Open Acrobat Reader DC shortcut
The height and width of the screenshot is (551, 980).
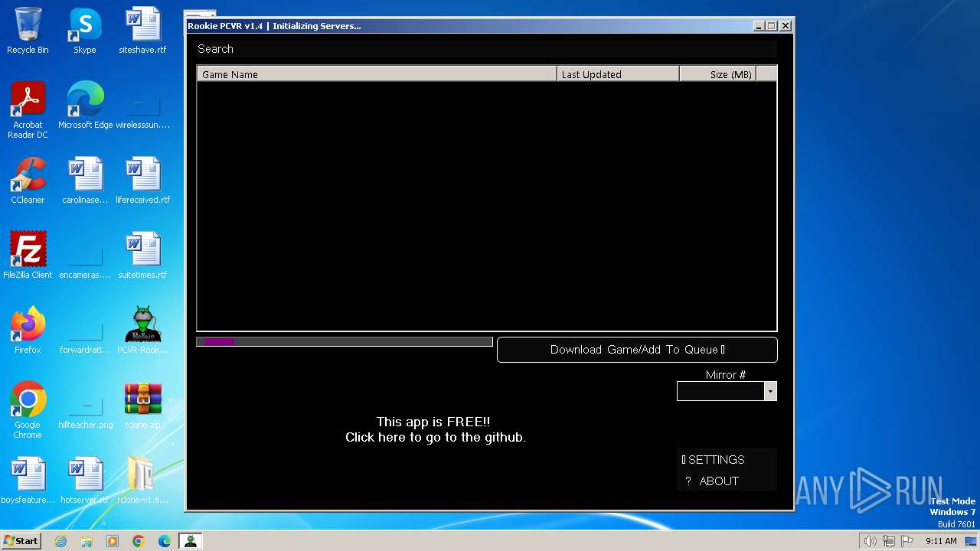(28, 110)
